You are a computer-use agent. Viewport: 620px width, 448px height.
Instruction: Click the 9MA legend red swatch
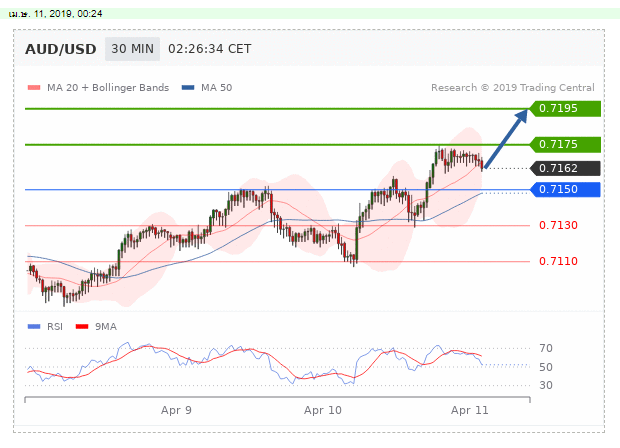tap(82, 327)
